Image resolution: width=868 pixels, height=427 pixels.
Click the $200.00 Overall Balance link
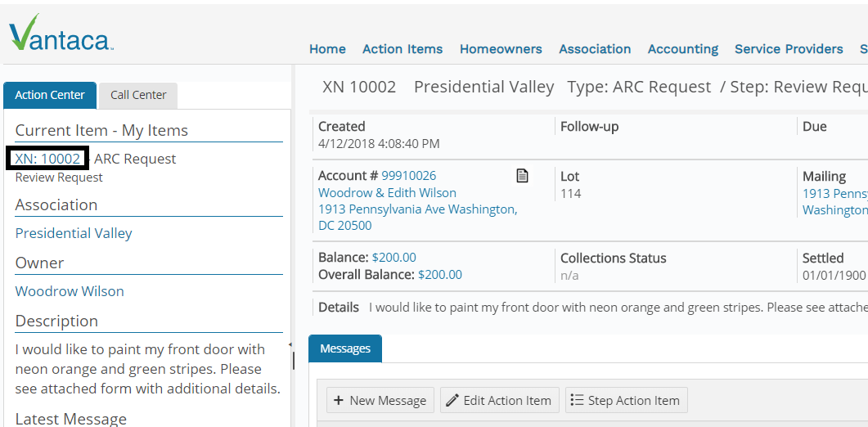pyautogui.click(x=440, y=275)
